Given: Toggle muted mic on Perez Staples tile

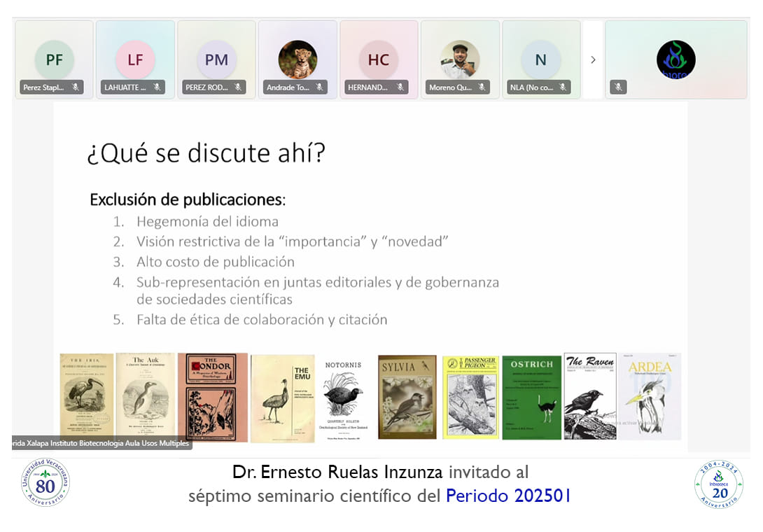Looking at the screenshot, I should [x=76, y=87].
